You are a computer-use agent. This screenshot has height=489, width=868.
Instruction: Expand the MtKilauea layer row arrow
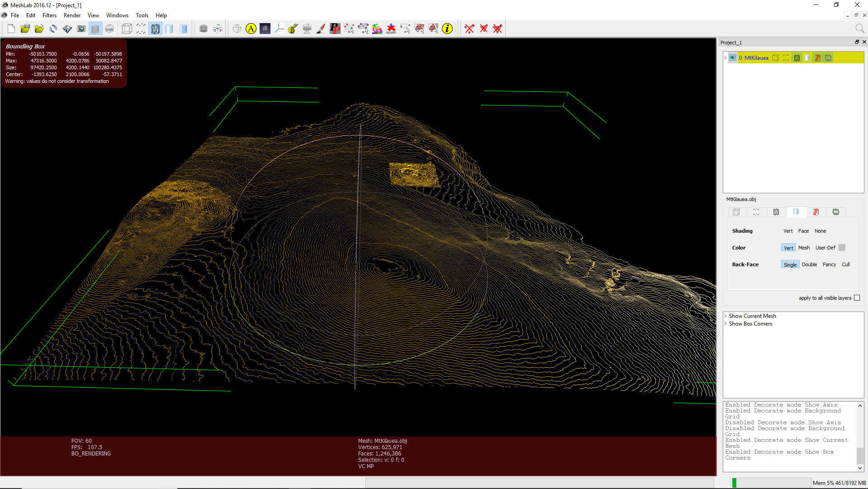[x=725, y=58]
